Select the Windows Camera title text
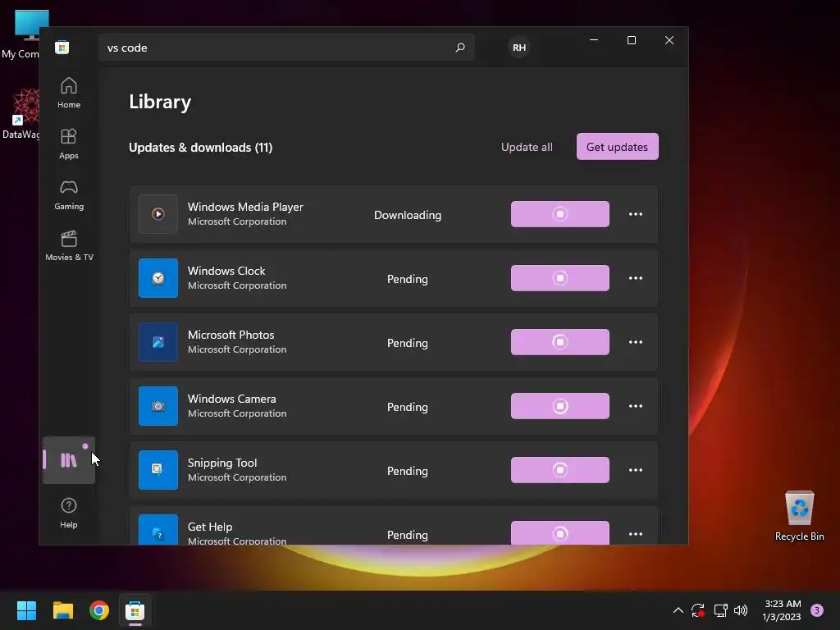840x630 pixels. 232,399
